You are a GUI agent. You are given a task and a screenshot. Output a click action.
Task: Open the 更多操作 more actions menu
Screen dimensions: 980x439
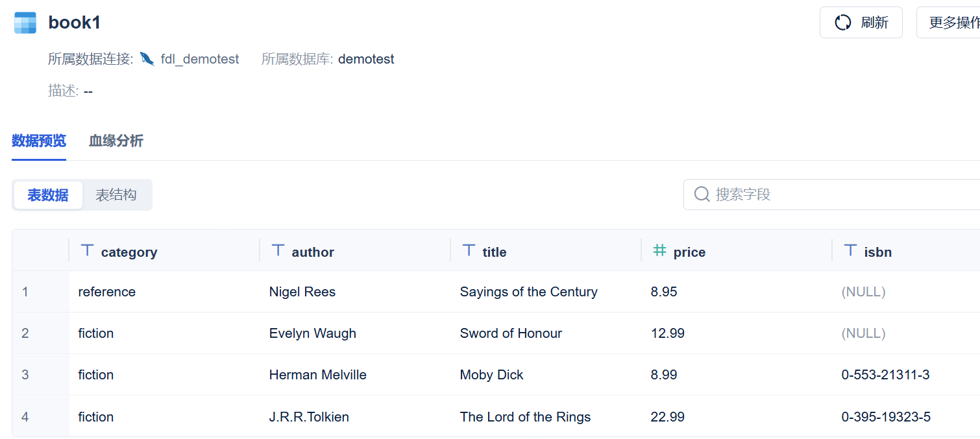pyautogui.click(x=948, y=23)
